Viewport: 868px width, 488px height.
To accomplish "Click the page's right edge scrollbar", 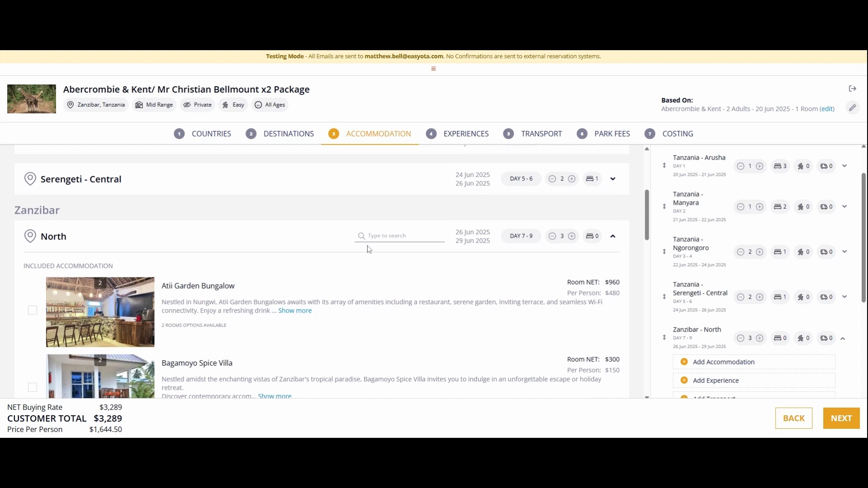I will pos(863,238).
